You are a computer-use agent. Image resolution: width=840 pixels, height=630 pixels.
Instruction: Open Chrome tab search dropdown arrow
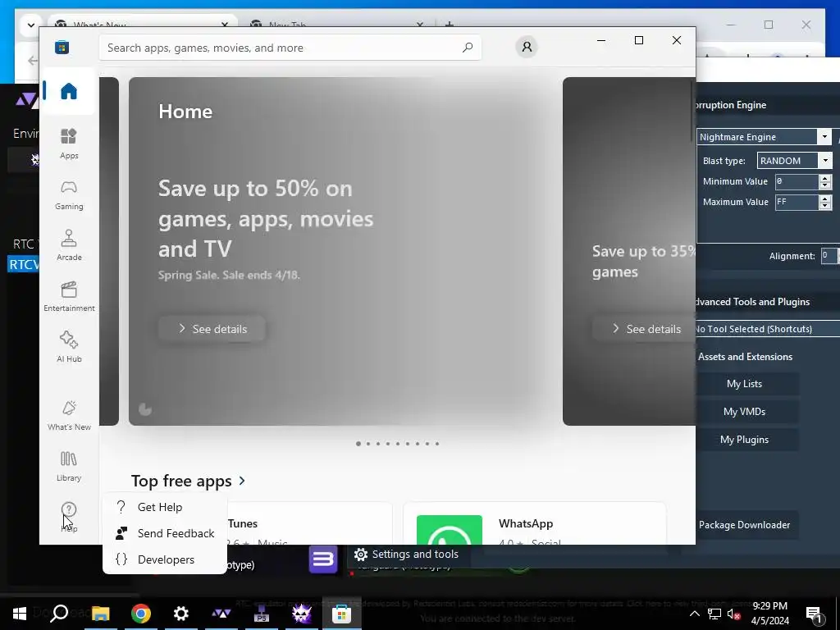pyautogui.click(x=30, y=25)
